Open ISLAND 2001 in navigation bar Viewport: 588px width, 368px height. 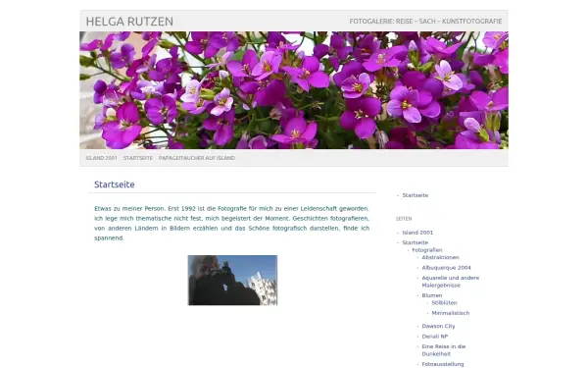(x=101, y=158)
